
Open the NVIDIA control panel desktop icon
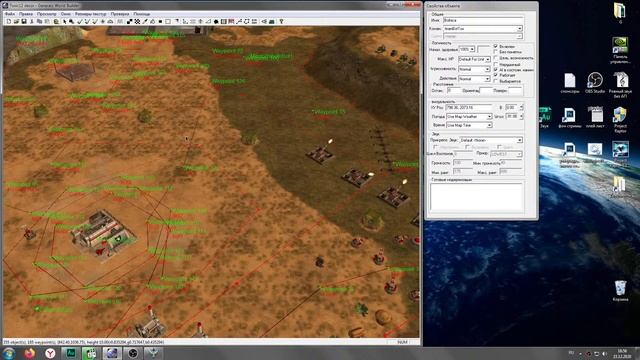pos(620,50)
